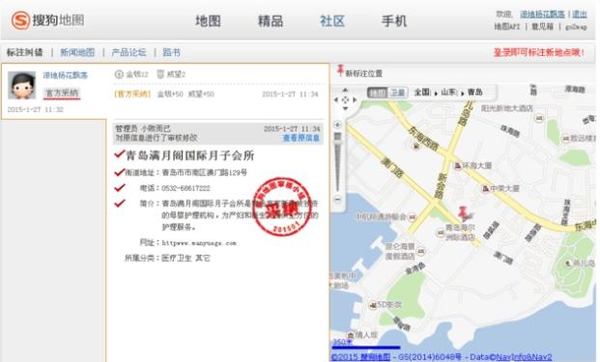Viewport: 600px width, 362px height.
Task: Pan the map right with arrow
Action: point(355,100)
